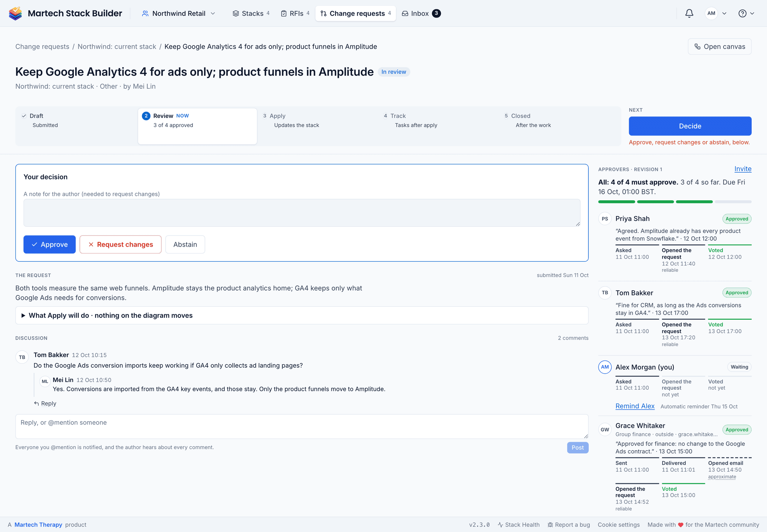Click Report a bug in the footer

[x=569, y=525]
